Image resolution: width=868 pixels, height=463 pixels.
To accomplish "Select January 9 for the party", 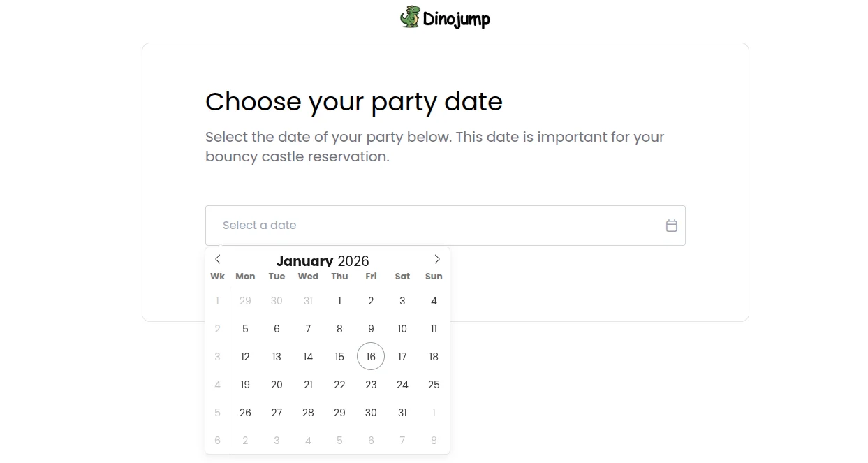I will 371,328.
